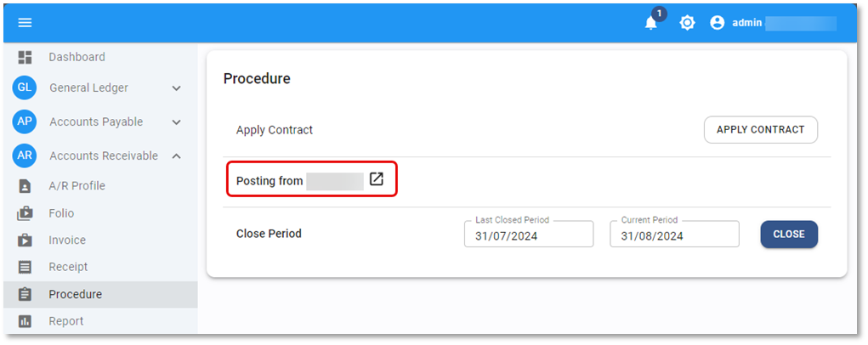Image resolution: width=868 pixels, height=345 pixels.
Task: Open settings via the gear icon
Action: tap(687, 23)
